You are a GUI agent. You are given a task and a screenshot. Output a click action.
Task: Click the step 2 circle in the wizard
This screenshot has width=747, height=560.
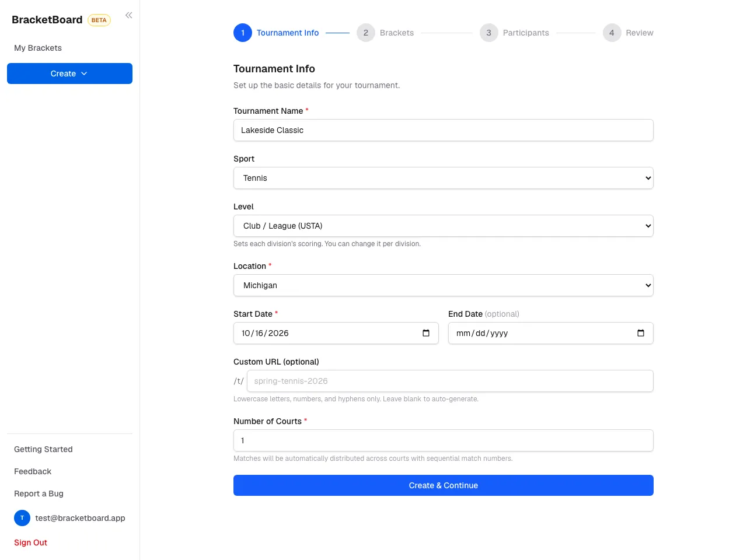pos(366,33)
